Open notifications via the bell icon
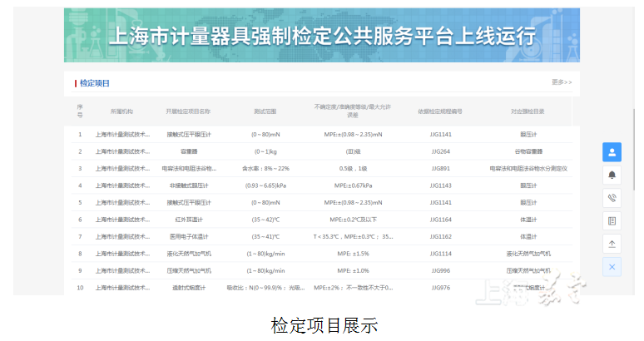Viewport: 644px width, 341px height. 612,175
